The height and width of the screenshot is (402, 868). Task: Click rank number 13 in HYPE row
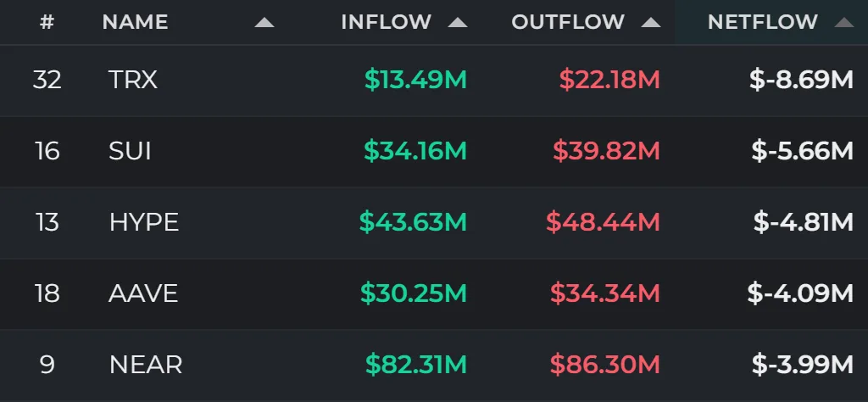coord(47,222)
